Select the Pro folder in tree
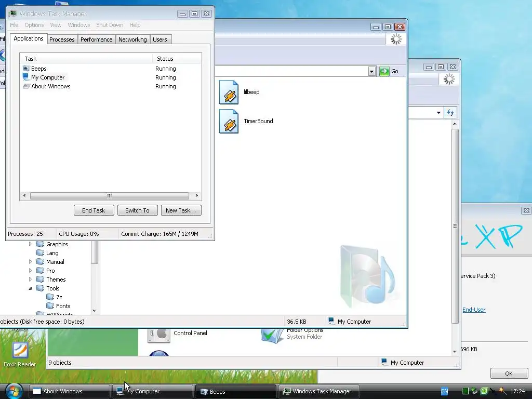The height and width of the screenshot is (399, 532). pos(46,270)
